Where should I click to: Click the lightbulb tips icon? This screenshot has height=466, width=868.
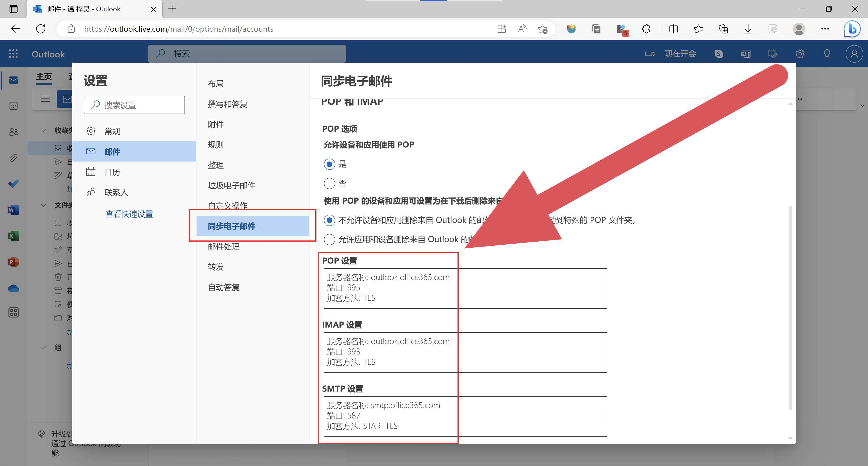(827, 54)
